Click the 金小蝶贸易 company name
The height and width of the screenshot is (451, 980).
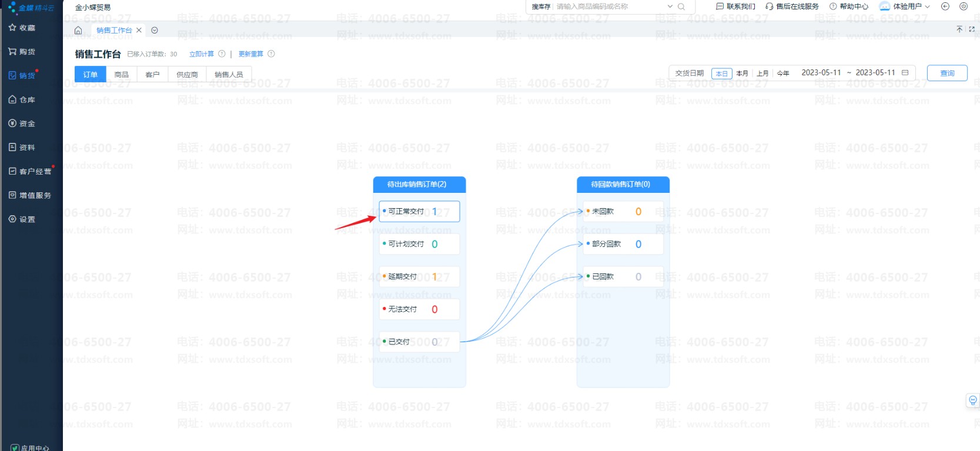pyautogui.click(x=93, y=8)
